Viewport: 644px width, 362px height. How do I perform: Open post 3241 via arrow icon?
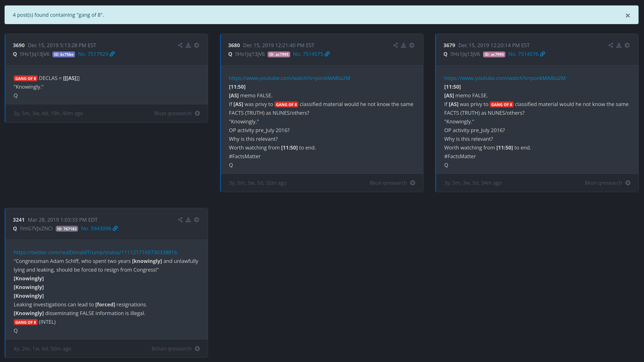[196, 220]
